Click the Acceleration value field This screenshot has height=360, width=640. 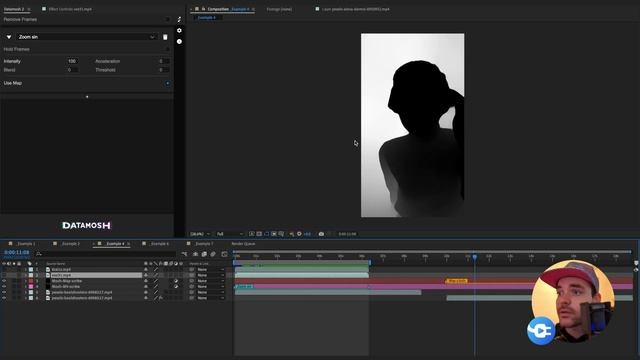pos(163,61)
